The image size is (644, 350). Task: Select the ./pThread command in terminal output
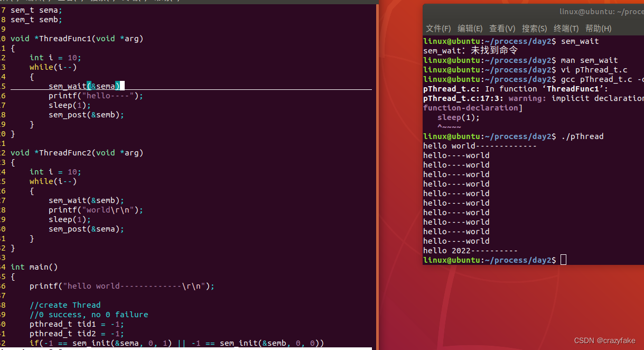[583, 136]
